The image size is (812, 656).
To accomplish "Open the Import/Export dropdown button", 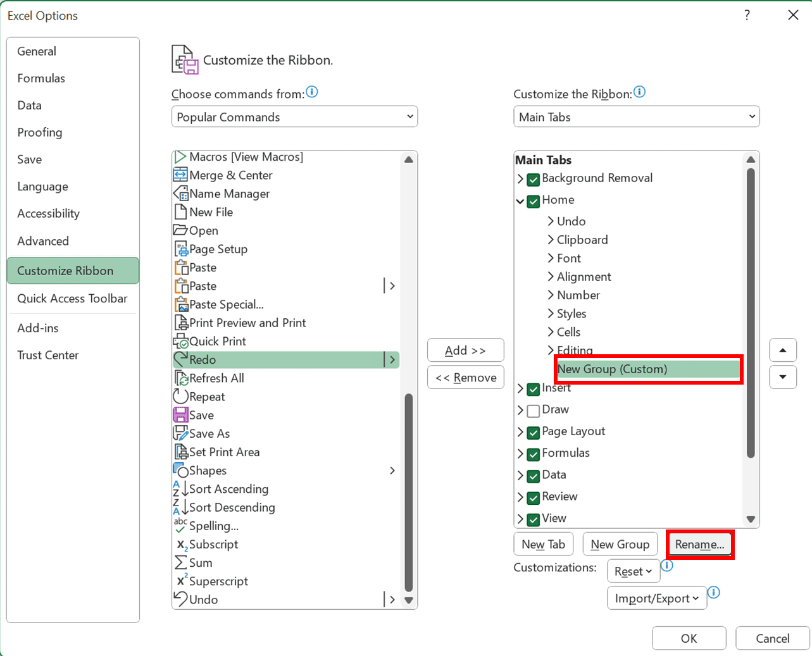I will pos(657,598).
